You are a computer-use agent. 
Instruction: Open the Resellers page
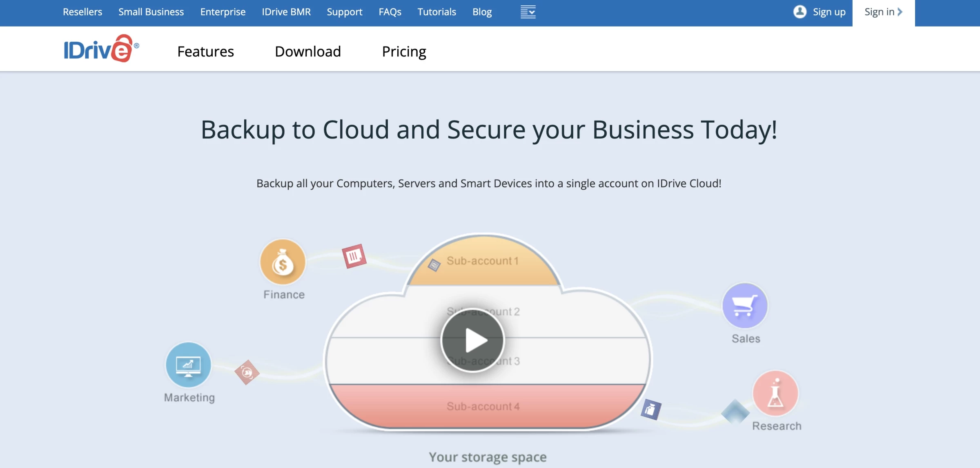82,12
